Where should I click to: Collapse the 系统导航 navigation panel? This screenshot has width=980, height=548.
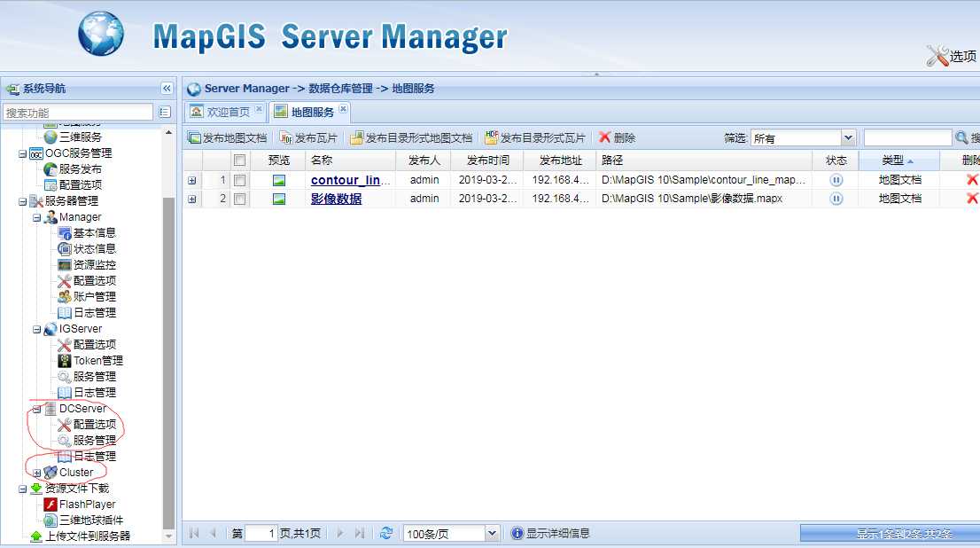point(167,88)
